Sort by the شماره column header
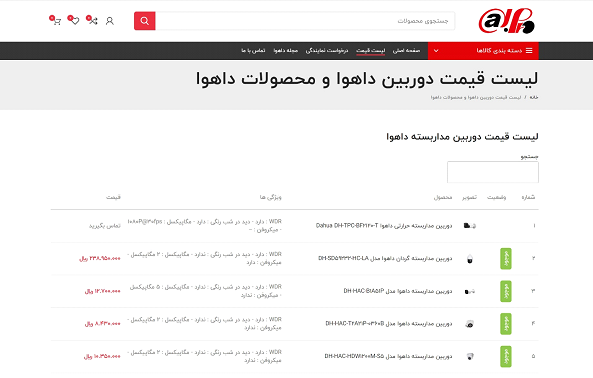 [x=528, y=197]
